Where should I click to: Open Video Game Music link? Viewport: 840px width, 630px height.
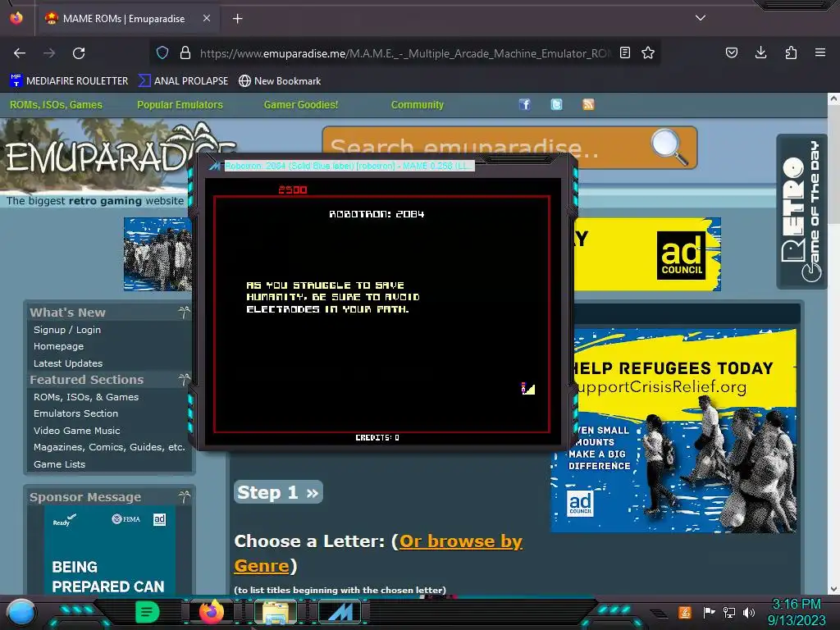76,431
